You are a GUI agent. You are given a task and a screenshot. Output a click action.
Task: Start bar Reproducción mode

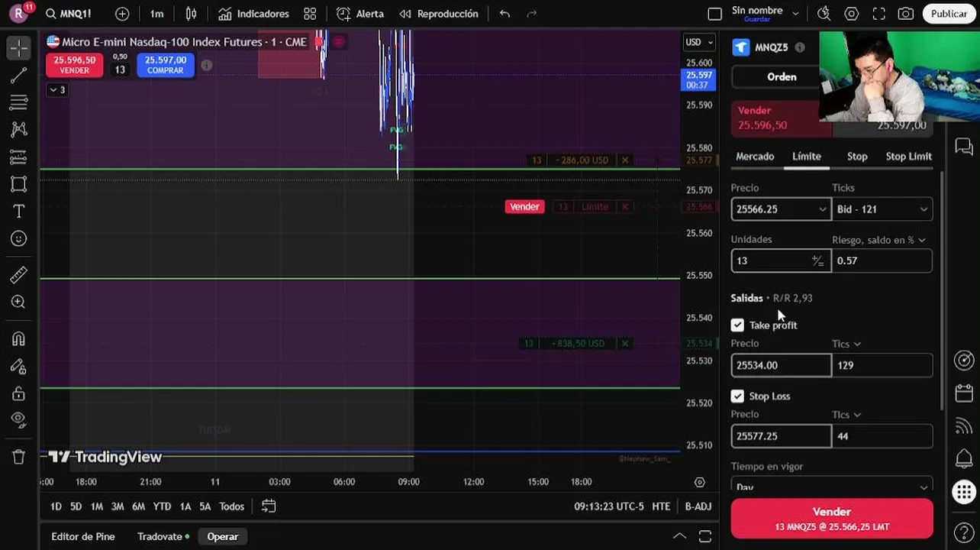point(439,14)
